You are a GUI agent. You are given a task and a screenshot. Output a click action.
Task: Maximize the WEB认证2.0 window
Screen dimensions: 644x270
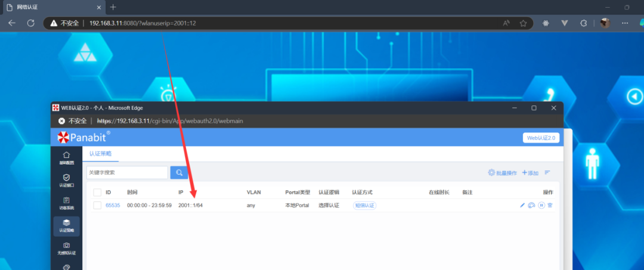pyautogui.click(x=534, y=108)
